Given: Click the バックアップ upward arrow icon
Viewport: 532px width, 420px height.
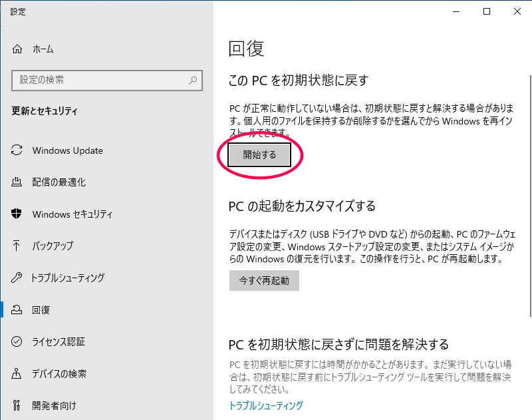Looking at the screenshot, I should click(x=16, y=246).
